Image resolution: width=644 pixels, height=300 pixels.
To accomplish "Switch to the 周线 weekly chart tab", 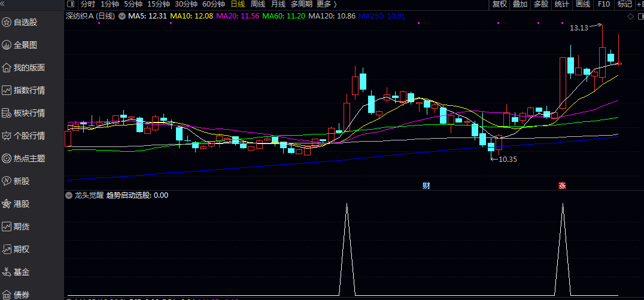I will click(257, 4).
